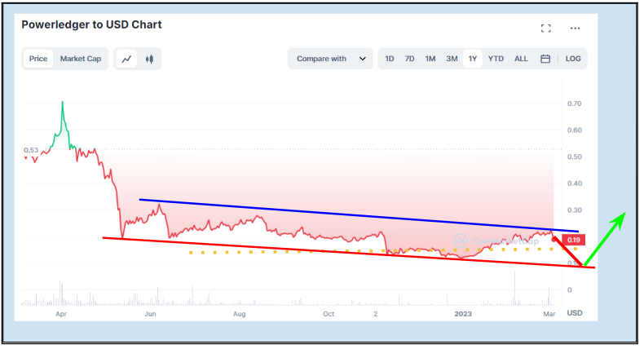Click the 0.50 price axis label

(574, 157)
